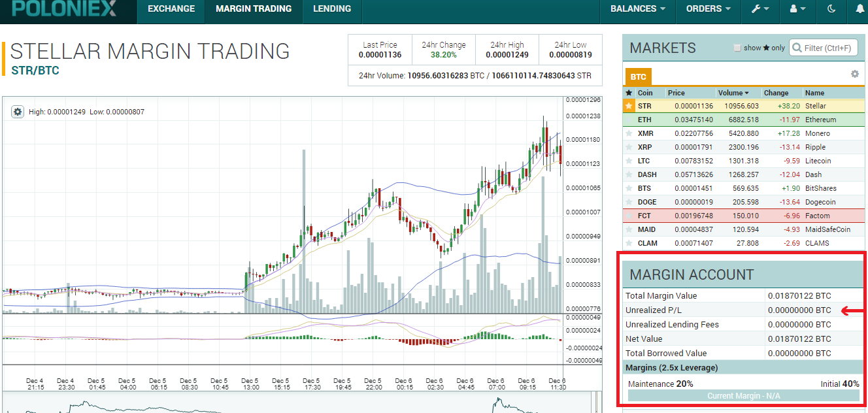
Task: Open the MARGIN TRADING page
Action: (x=254, y=9)
